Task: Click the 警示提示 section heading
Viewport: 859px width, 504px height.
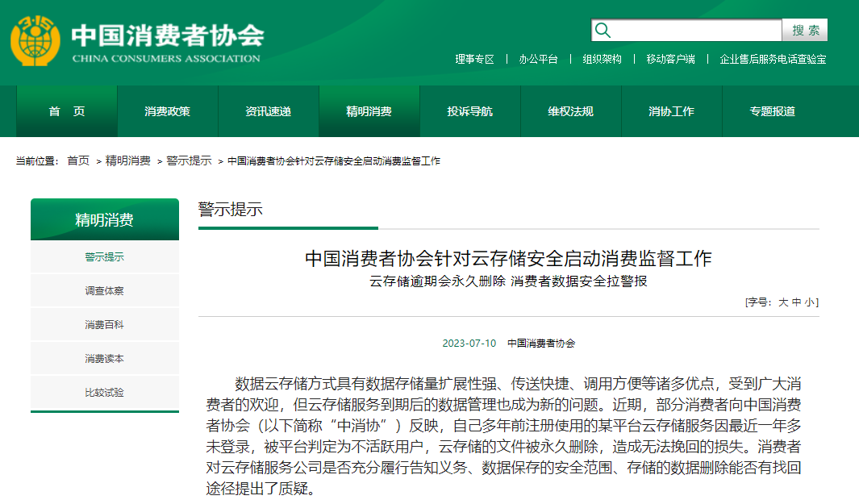Action: click(231, 210)
